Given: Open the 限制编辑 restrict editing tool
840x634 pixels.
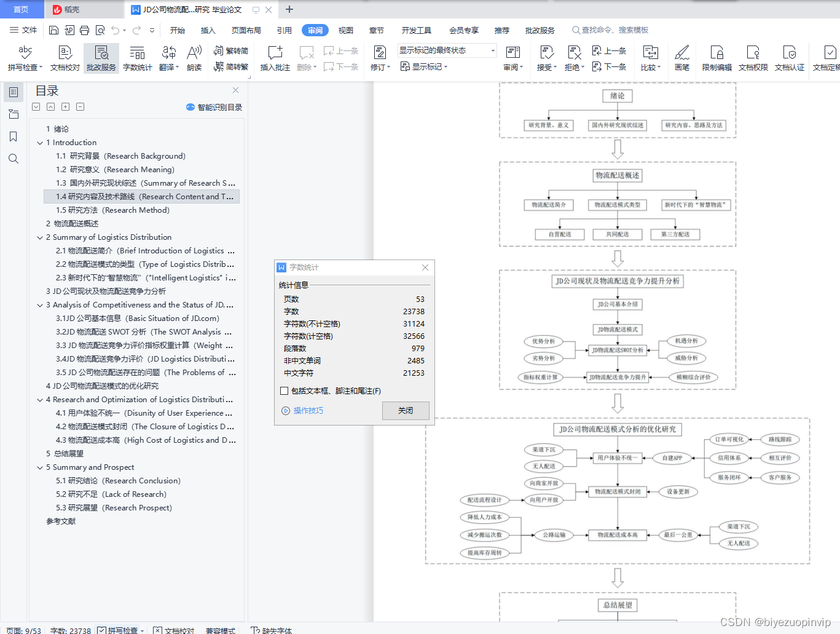Looking at the screenshot, I should [716, 58].
